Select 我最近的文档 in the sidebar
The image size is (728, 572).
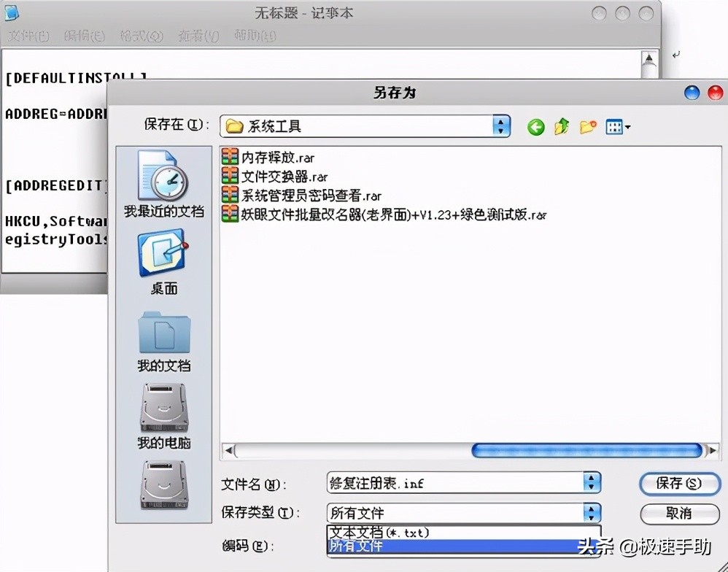(x=162, y=185)
